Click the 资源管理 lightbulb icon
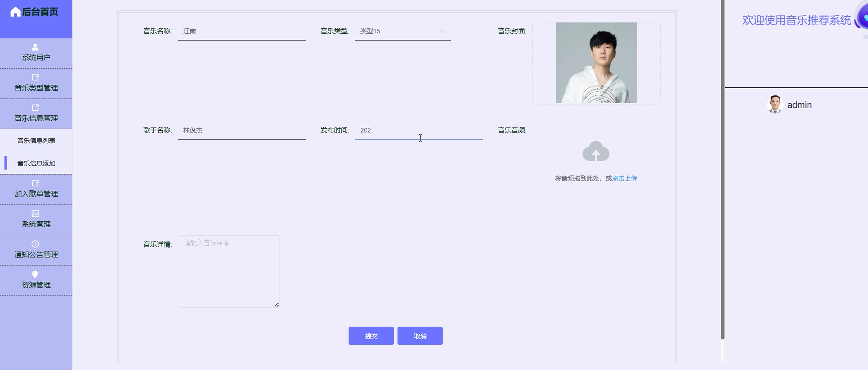The image size is (868, 370). pos(35,274)
